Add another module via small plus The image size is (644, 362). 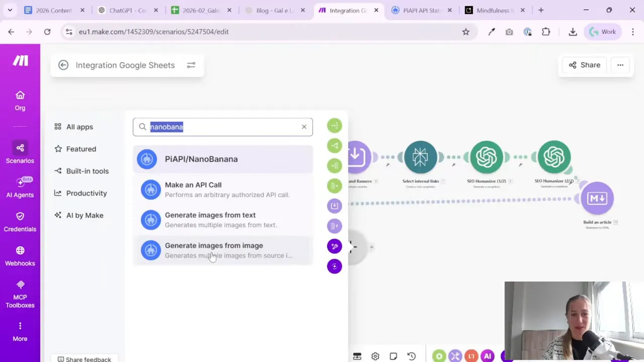[x=371, y=247]
